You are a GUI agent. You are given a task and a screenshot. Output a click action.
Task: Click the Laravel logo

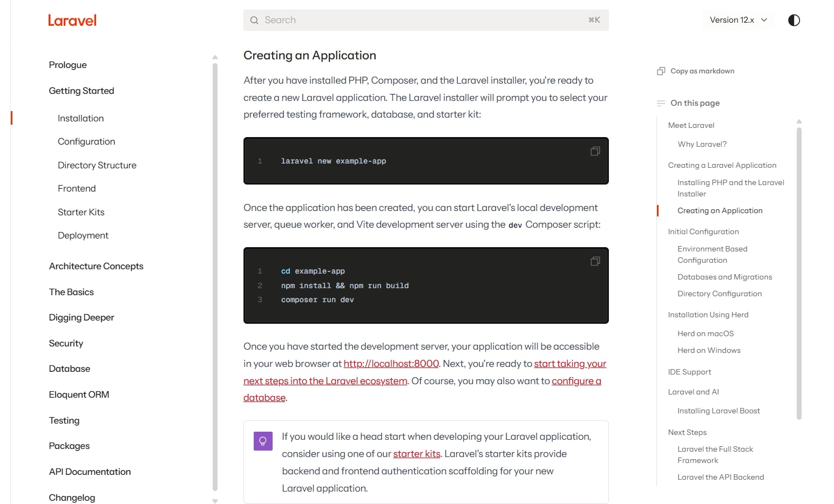(72, 21)
